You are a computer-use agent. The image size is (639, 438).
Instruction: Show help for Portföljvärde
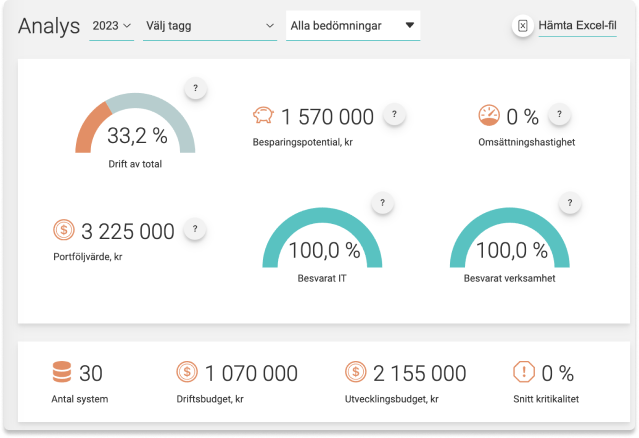[x=195, y=230]
